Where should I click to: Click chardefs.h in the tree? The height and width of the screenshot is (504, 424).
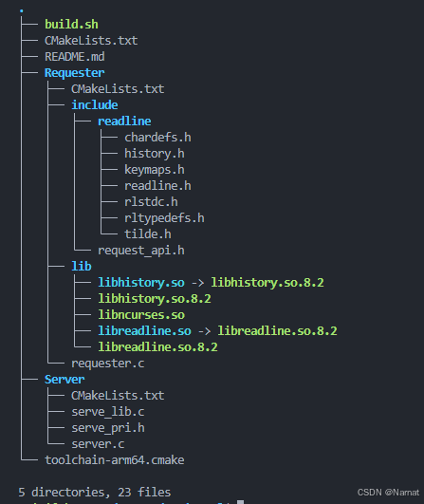pos(157,138)
